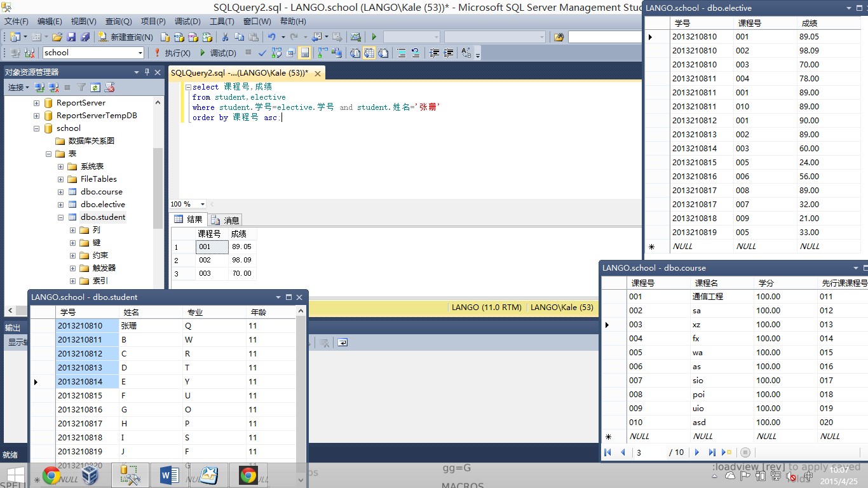The width and height of the screenshot is (868, 488).
Task: Click the Open File folder icon in toolbar
Action: pos(57,37)
